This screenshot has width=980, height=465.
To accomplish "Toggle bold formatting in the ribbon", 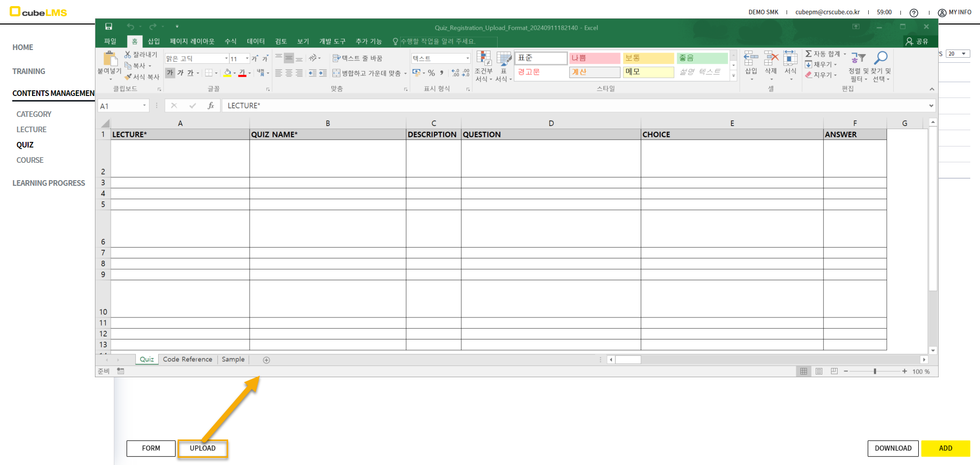I will tap(170, 73).
